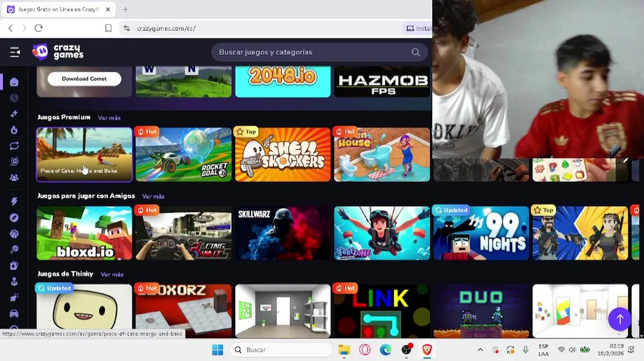Open a new browser tab with plus
The image size is (644, 361).
point(125,9)
